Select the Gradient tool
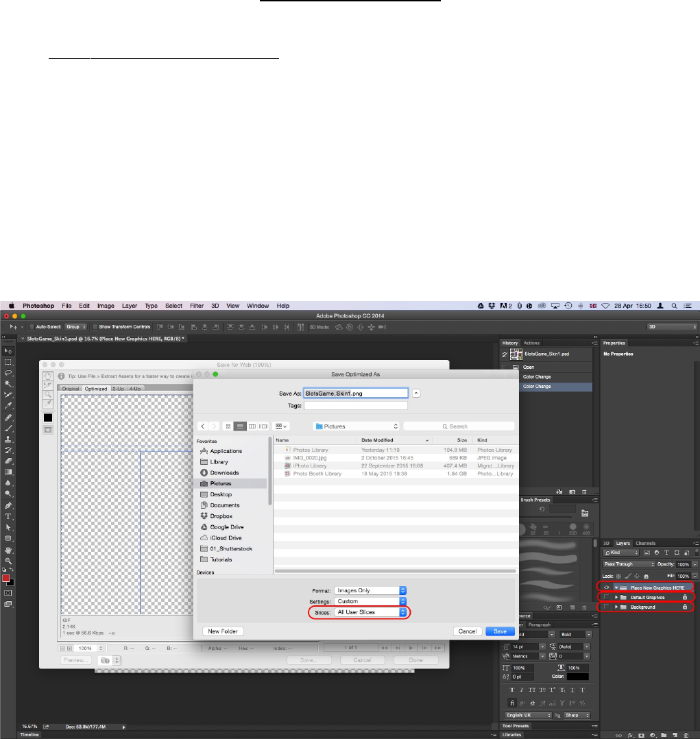This screenshot has width=700, height=739. (8, 472)
